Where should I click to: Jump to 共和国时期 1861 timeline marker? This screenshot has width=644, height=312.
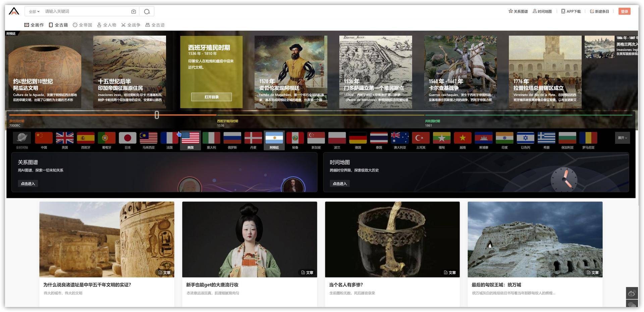(432, 123)
